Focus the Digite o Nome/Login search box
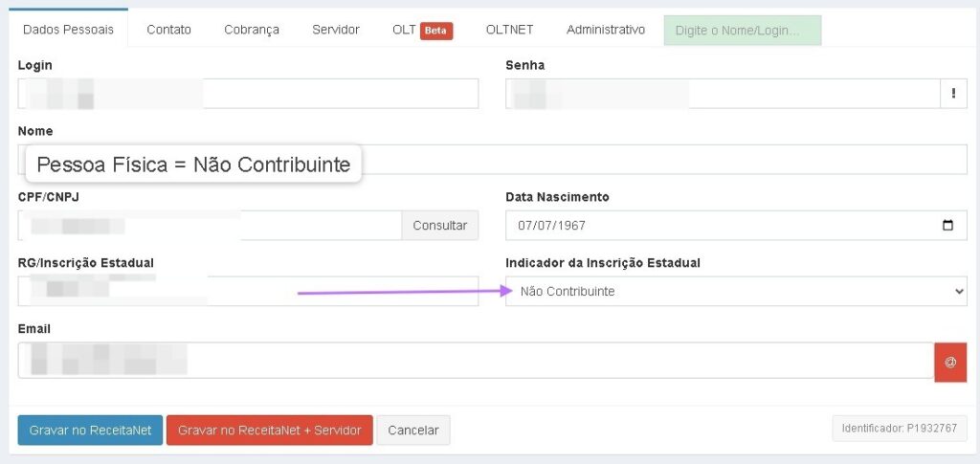 [x=742, y=31]
